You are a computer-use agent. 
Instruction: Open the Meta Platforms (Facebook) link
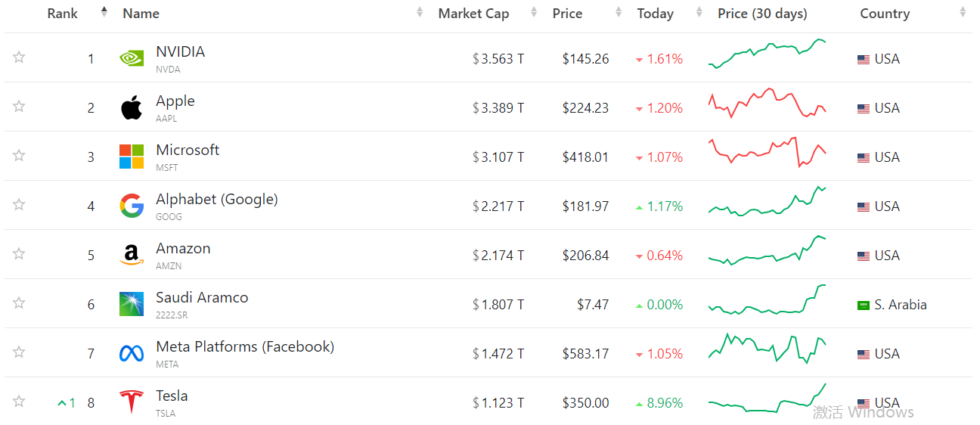point(245,347)
